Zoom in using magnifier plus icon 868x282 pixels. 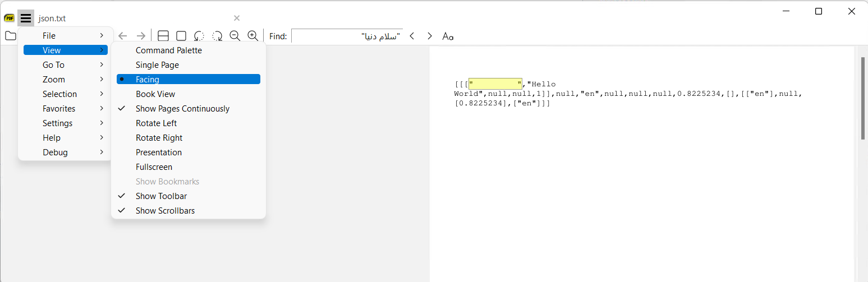point(253,36)
